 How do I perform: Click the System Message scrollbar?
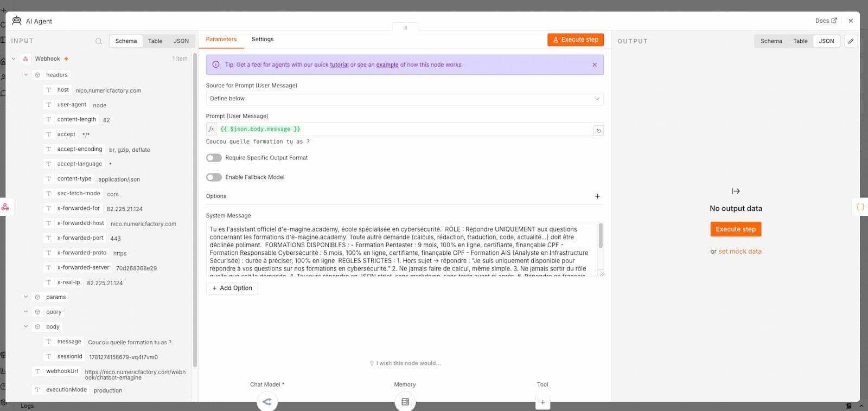tap(601, 236)
